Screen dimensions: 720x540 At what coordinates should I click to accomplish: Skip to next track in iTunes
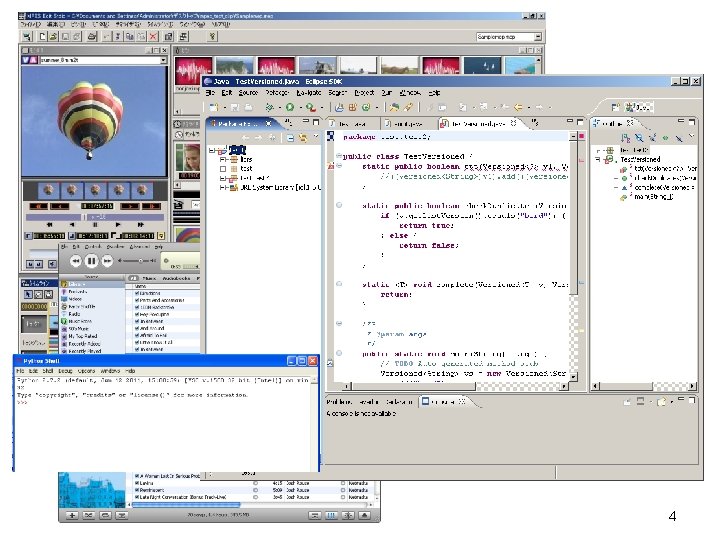pyautogui.click(x=109, y=261)
